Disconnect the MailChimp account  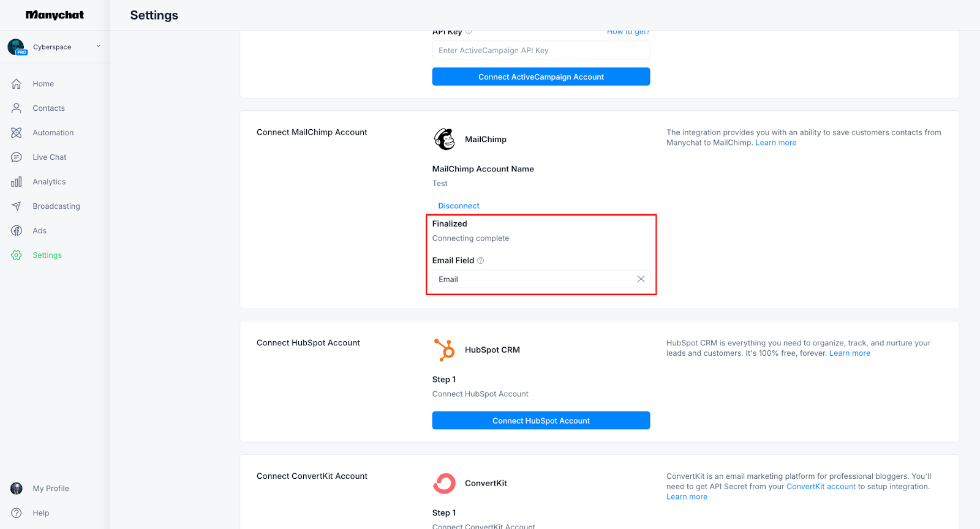[x=458, y=206]
